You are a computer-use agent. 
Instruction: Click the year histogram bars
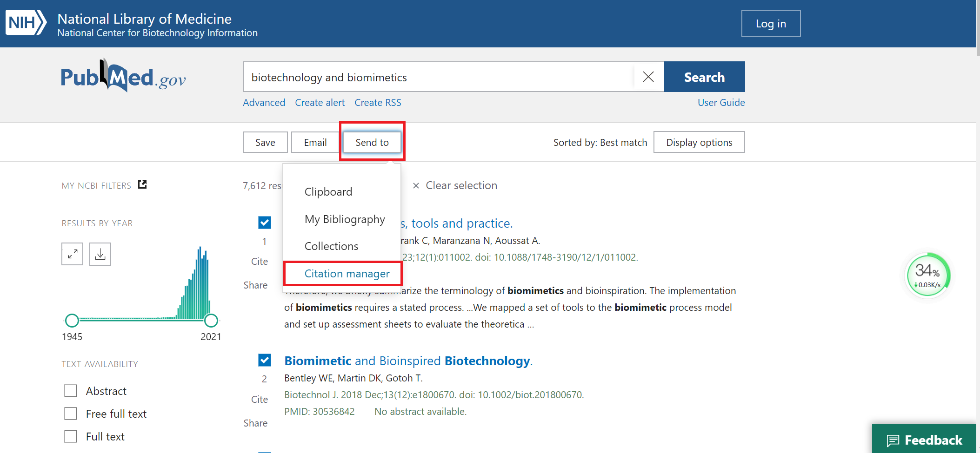coord(193,283)
